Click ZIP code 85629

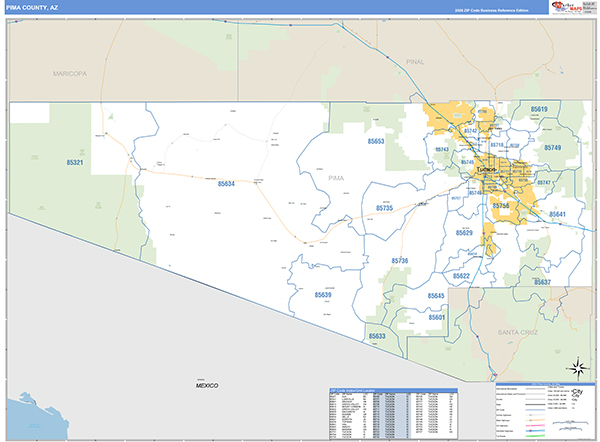464,233
